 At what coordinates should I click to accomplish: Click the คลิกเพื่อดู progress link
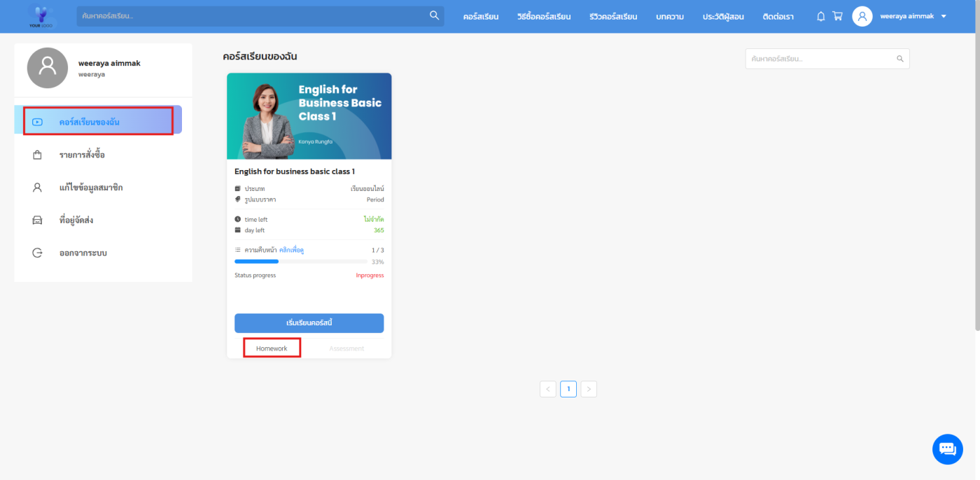click(x=291, y=250)
